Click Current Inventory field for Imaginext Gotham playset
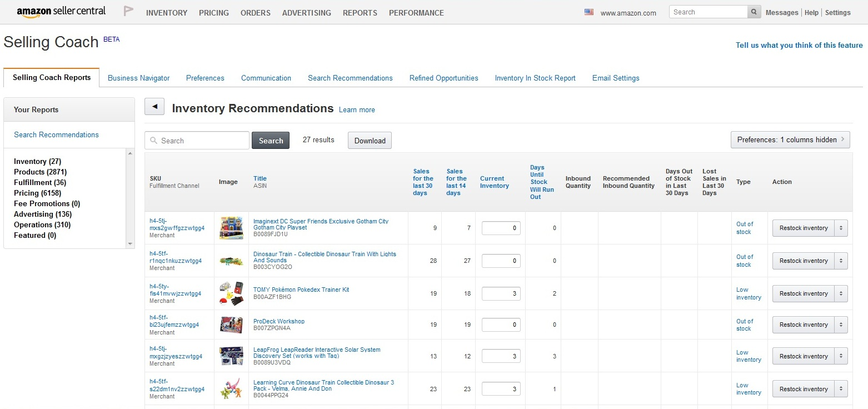 click(501, 228)
